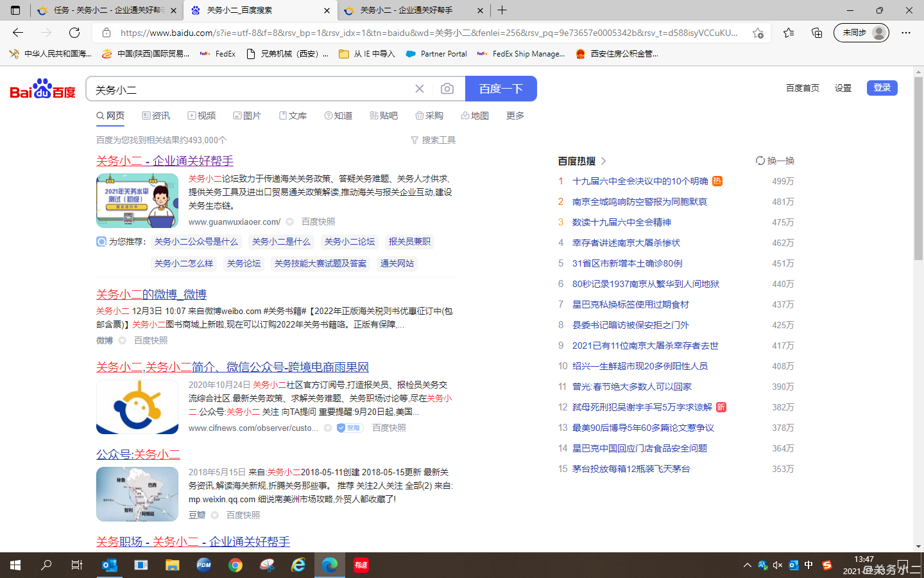Viewport: 924px width, 578px height.
Task: Open the 百度首页 link
Action: [x=803, y=88]
